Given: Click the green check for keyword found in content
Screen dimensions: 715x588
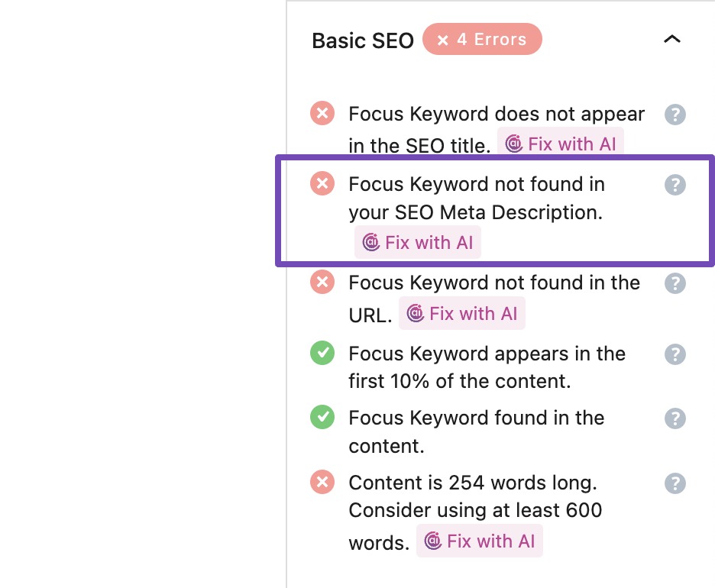Looking at the screenshot, I should point(322,418).
